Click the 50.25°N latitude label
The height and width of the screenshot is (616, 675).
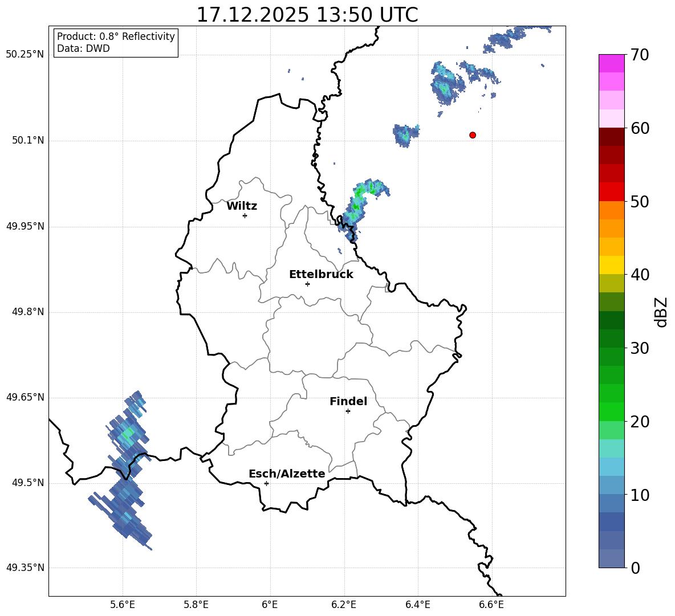[25, 55]
